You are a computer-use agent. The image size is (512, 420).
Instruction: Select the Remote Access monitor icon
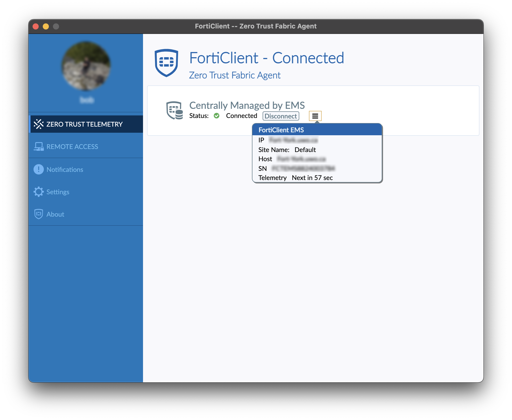click(39, 146)
